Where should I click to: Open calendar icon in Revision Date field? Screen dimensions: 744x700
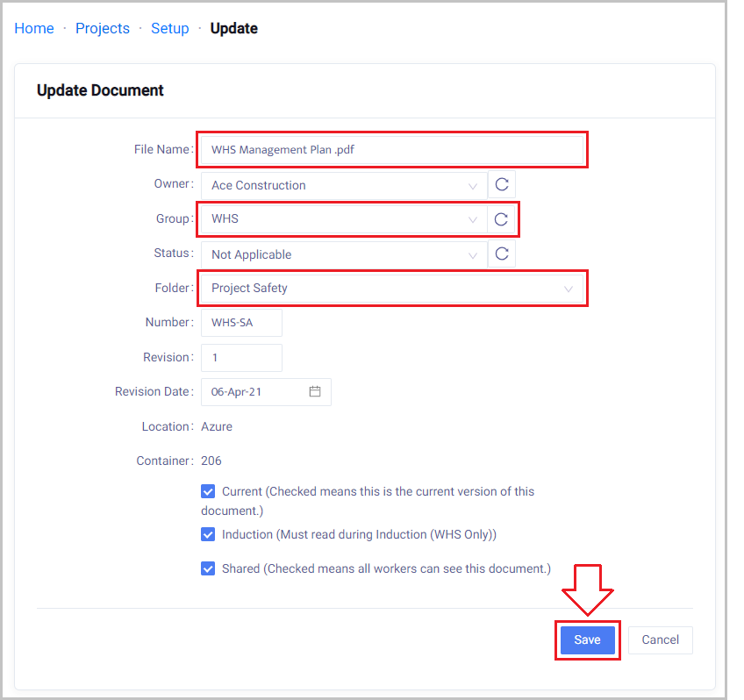pyautogui.click(x=315, y=392)
